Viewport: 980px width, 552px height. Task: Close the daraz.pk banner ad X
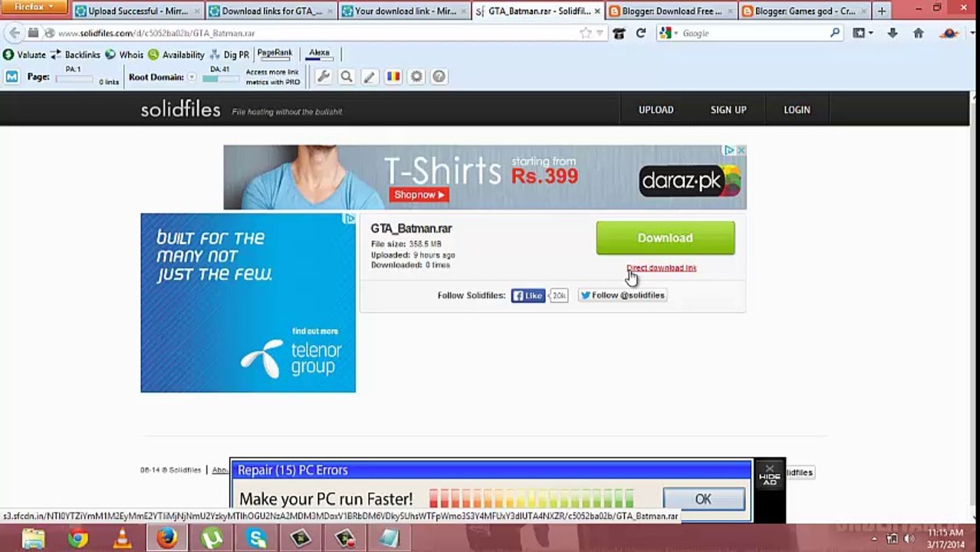tap(741, 150)
